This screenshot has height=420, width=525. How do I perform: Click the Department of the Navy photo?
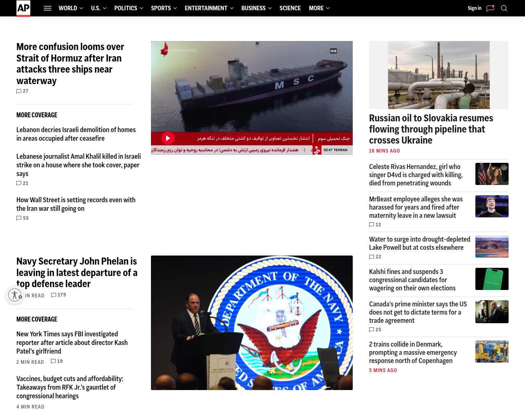[x=252, y=323]
